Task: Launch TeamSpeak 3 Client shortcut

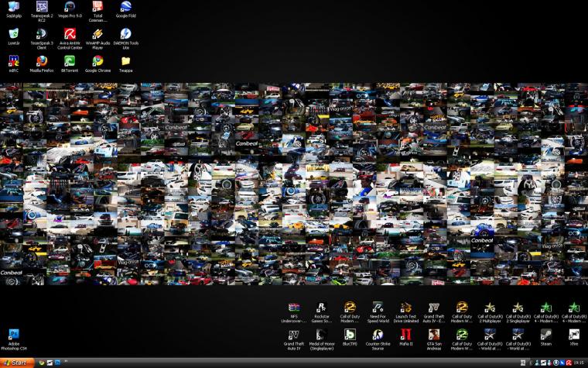Action: pos(42,39)
